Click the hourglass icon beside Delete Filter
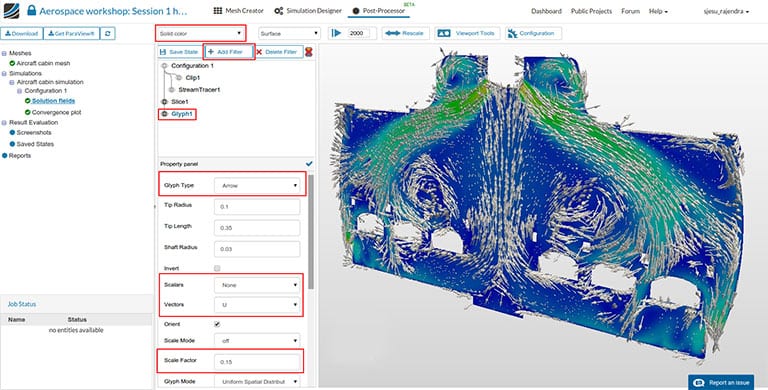Viewport: 768px width, 390px height. point(309,51)
